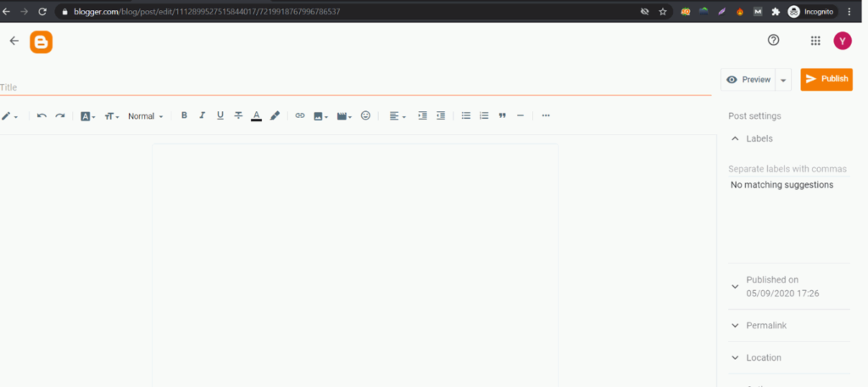Screen dimensions: 868x387
Task: Insert a bulleted list
Action: click(466, 115)
